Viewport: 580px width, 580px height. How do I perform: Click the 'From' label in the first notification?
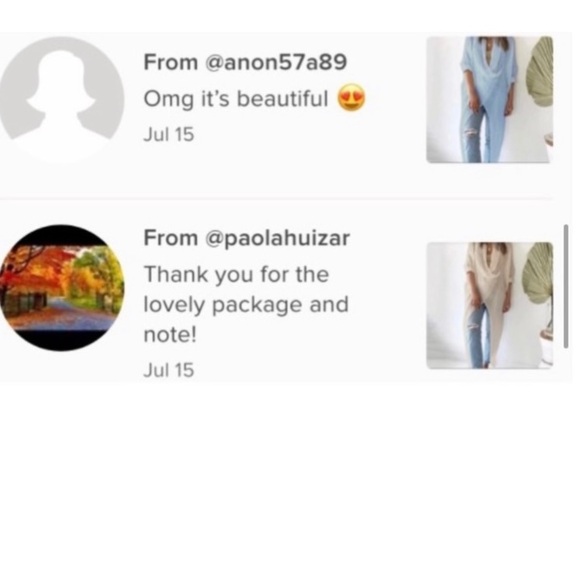click(171, 62)
